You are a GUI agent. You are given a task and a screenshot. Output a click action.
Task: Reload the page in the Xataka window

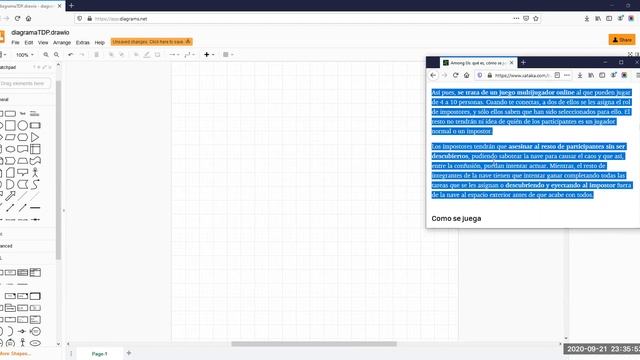pyautogui.click(x=456, y=75)
